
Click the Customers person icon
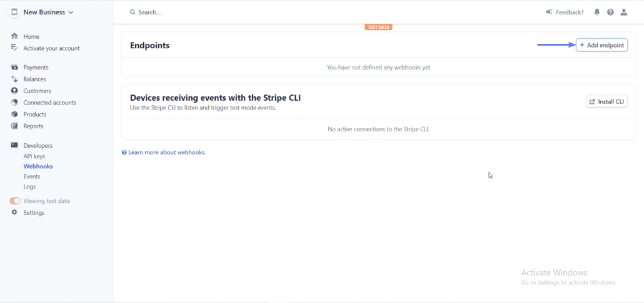pyautogui.click(x=14, y=91)
